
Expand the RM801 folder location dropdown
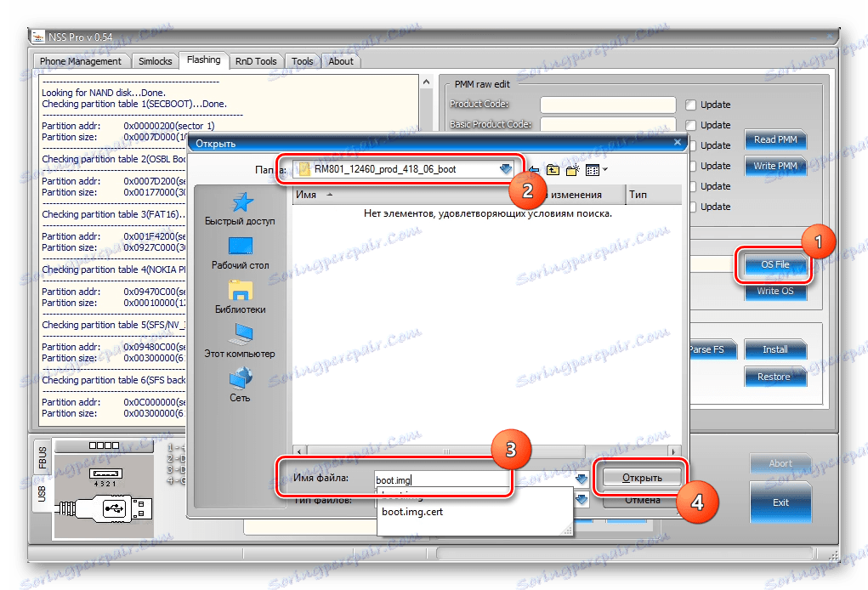[505, 169]
